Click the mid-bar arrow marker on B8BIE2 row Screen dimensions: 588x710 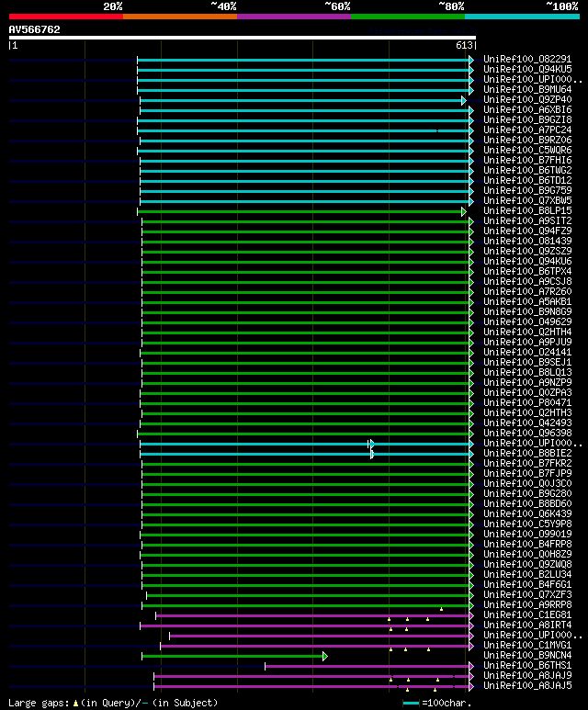click(x=372, y=454)
